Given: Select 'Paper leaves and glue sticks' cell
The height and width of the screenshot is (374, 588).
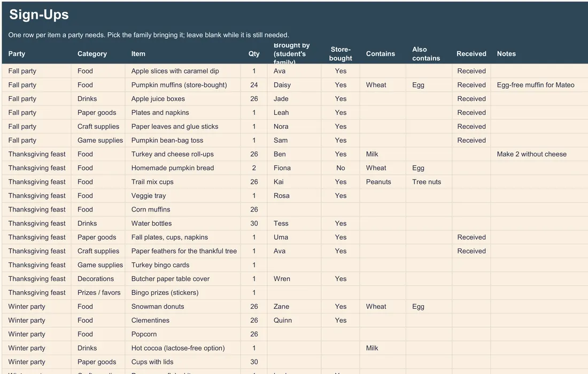Looking at the screenshot, I should tap(183, 126).
